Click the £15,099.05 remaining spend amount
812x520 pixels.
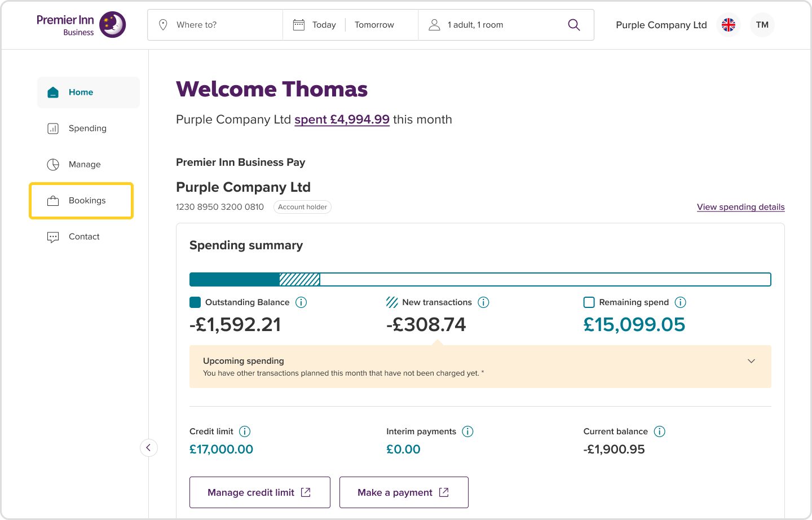click(x=634, y=324)
